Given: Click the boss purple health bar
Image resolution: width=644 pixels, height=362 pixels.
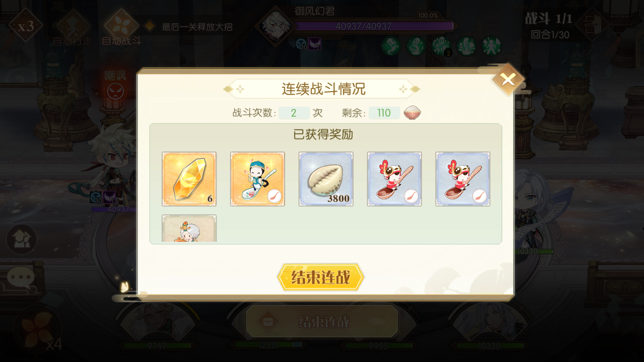Looking at the screenshot, I should pyautogui.click(x=374, y=27).
